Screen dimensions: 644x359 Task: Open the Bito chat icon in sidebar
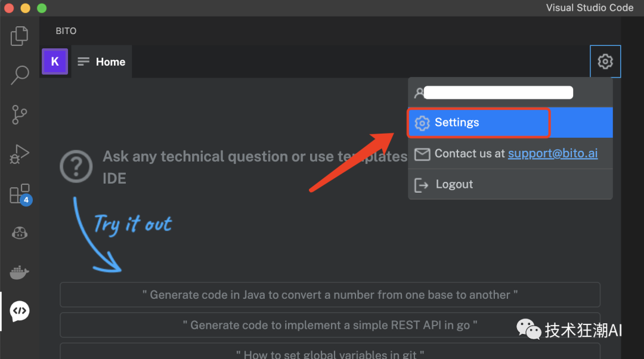20,311
